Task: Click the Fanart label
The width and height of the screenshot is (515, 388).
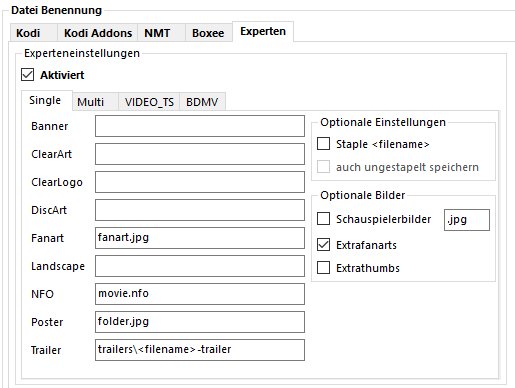Action: [47, 238]
